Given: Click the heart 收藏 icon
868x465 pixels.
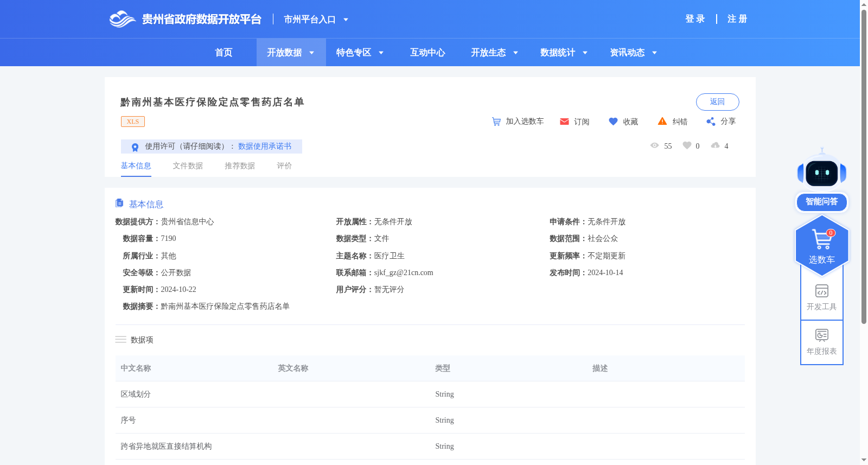Looking at the screenshot, I should tap(613, 122).
